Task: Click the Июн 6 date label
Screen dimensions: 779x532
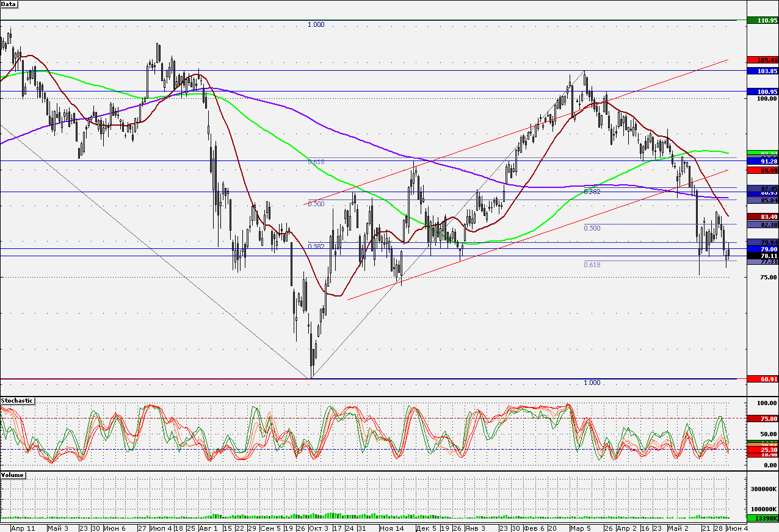Action: 115,528
